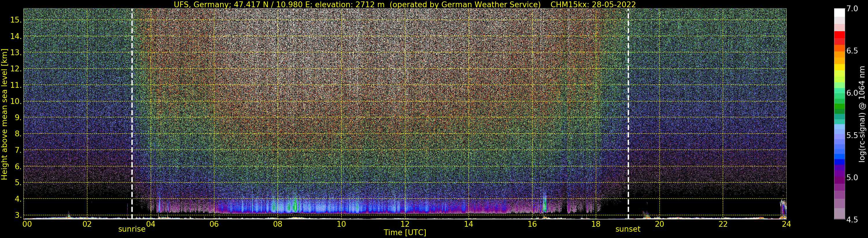Click the colorbar tick value "5.0"
The height and width of the screenshot is (238, 868).
click(x=852, y=177)
